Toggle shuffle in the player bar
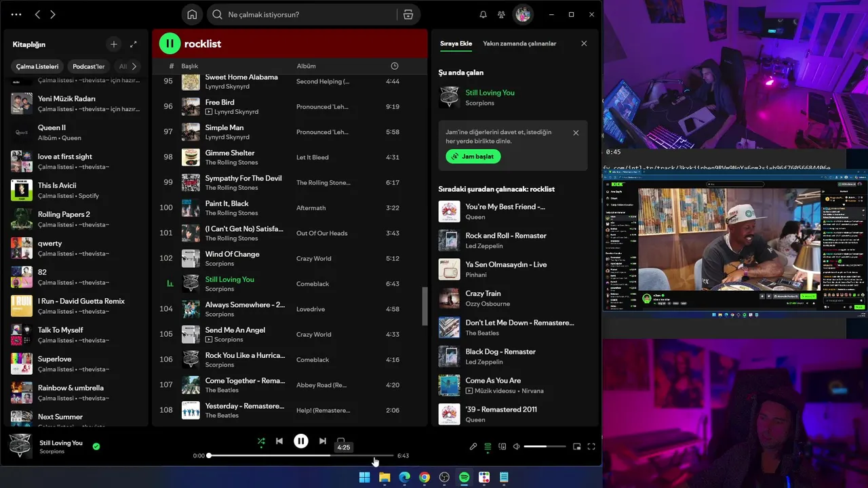 pos(261,441)
